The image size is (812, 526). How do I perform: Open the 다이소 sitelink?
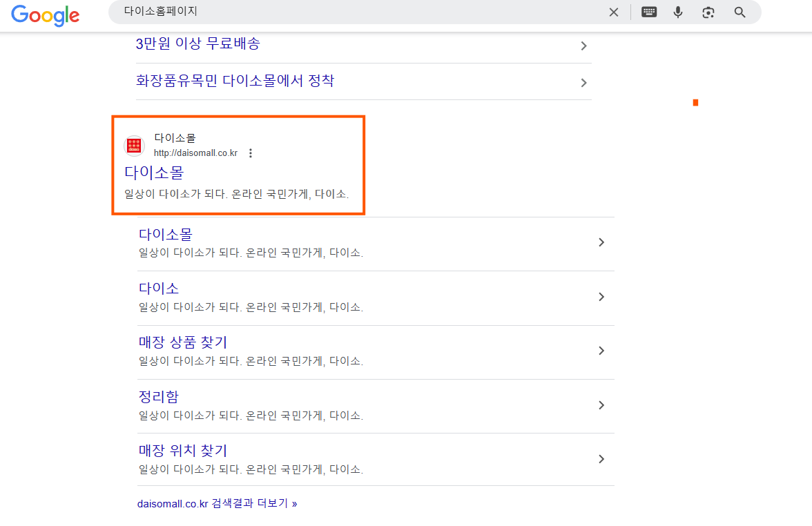pyautogui.click(x=159, y=289)
